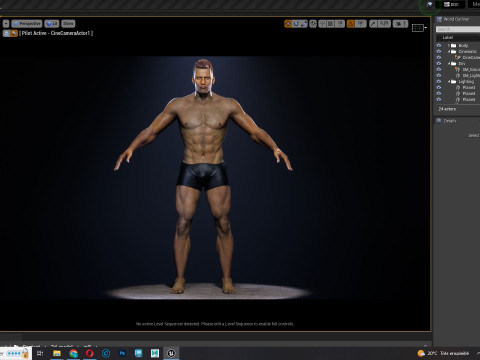Open surface snapping options in viewport toolbar
The image size is (480, 360).
coord(322,24)
